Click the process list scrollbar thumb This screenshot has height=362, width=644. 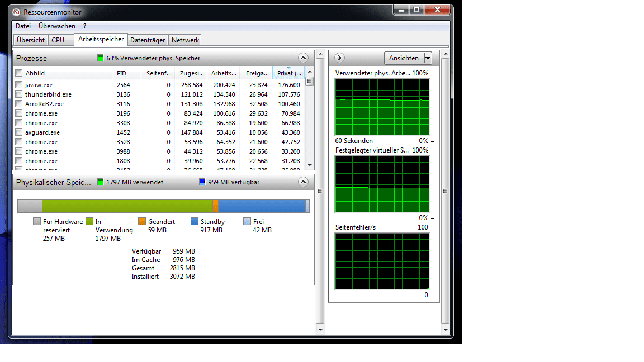(x=310, y=81)
